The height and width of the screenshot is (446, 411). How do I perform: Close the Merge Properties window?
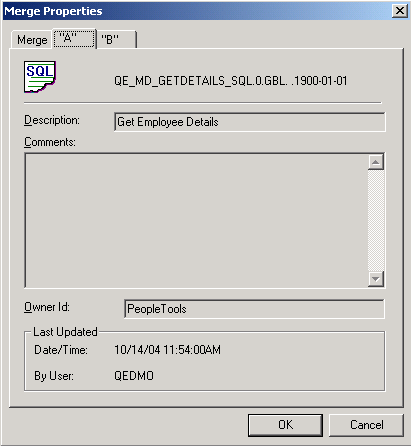click(x=400, y=11)
